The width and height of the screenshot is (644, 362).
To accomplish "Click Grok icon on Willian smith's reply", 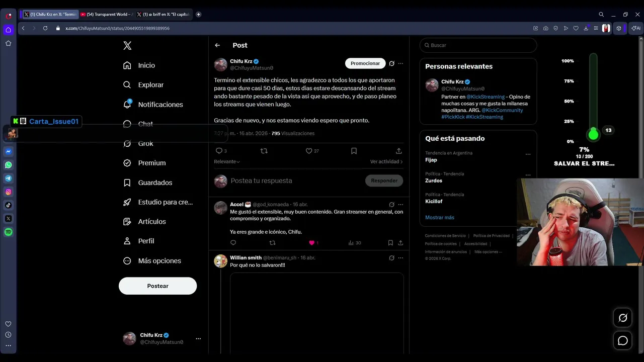I will click(x=391, y=258).
